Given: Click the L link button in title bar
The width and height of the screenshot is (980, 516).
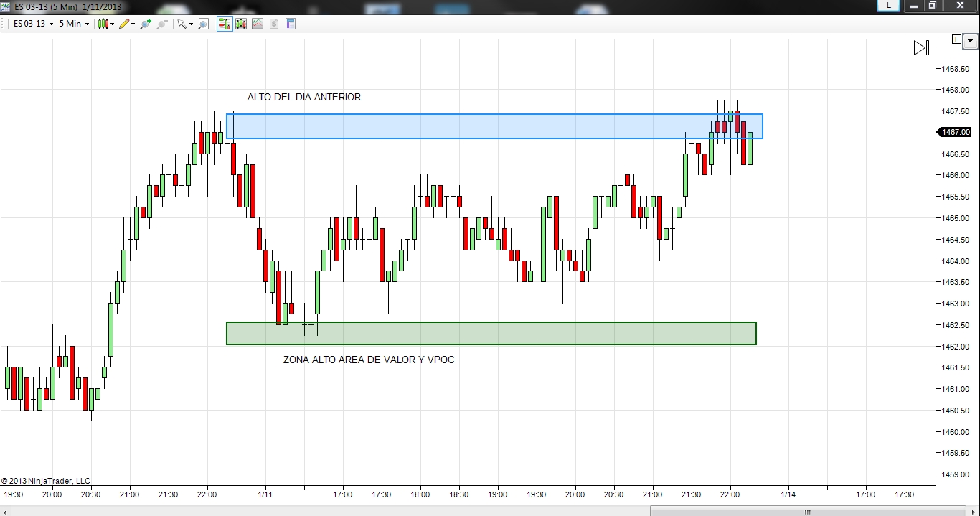Looking at the screenshot, I should [890, 5].
